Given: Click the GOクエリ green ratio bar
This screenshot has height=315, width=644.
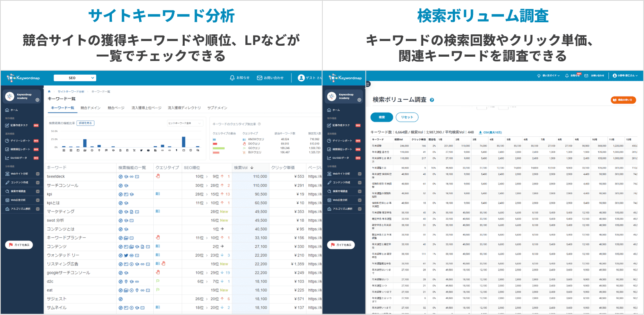Looking at the screenshot, I should pos(219,148).
